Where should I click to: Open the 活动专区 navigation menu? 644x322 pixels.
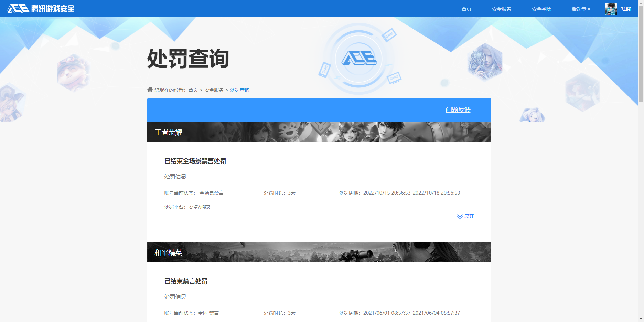point(581,9)
